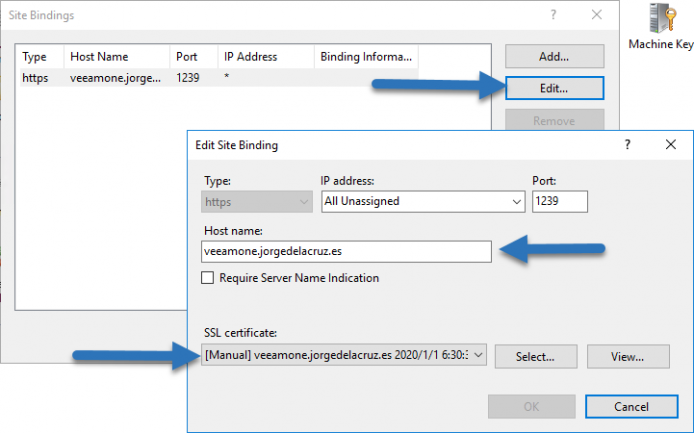Sort by the Host Name column header

pyautogui.click(x=117, y=57)
